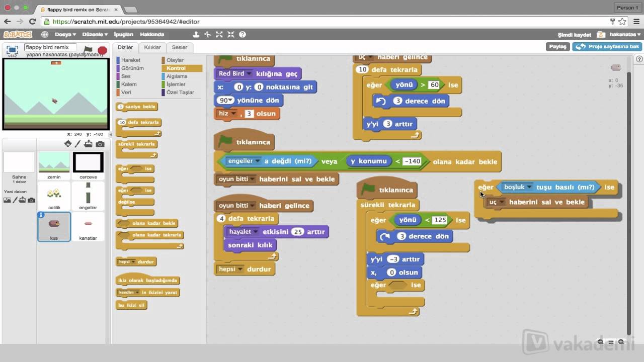This screenshot has height=362, width=644.
Task: Select the engeller sprite thumbnail
Action: (x=88, y=197)
